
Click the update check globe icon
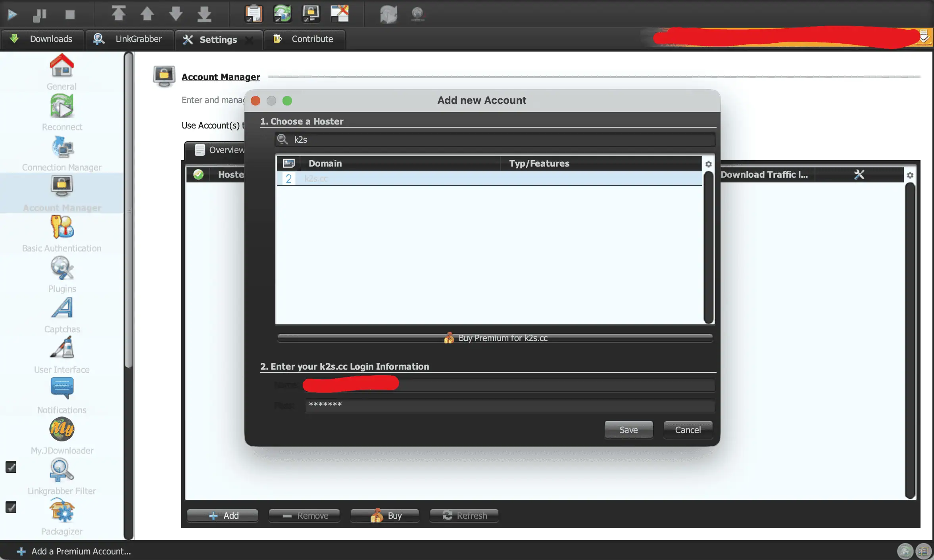[x=417, y=15]
